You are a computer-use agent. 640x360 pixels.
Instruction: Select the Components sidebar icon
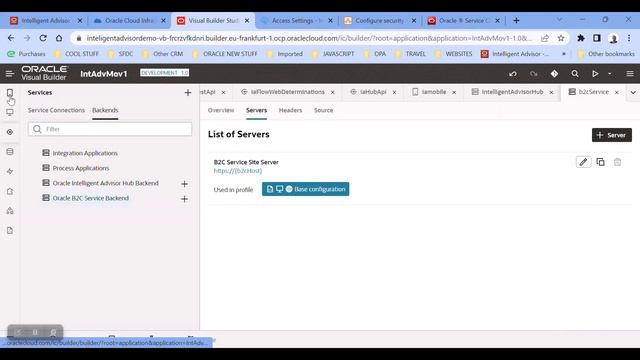(10, 191)
